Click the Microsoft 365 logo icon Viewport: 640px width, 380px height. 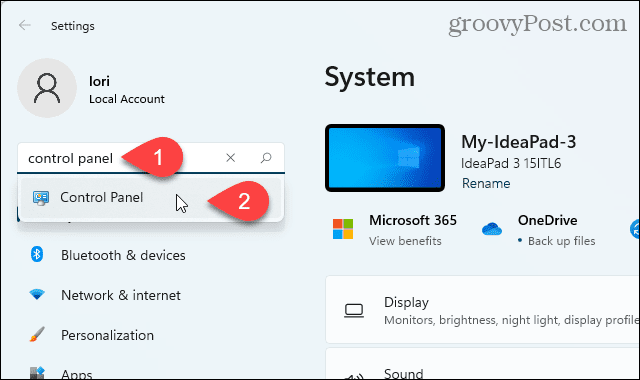[x=343, y=229]
